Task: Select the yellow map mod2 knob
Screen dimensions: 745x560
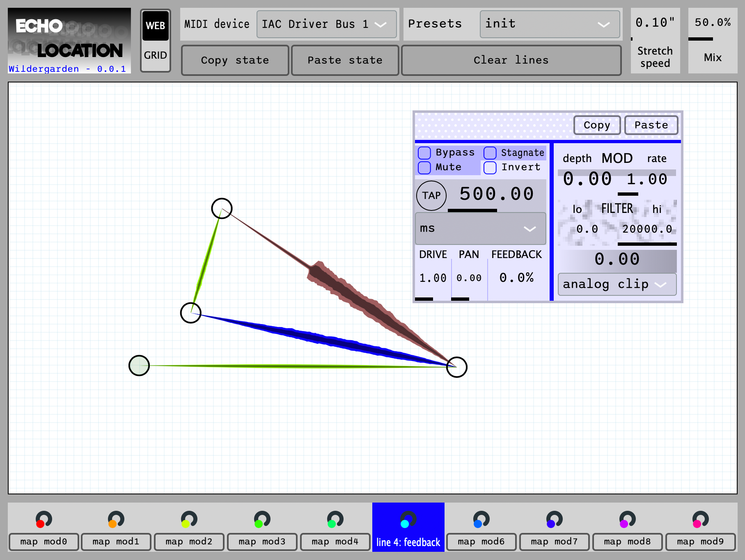Action: (189, 519)
